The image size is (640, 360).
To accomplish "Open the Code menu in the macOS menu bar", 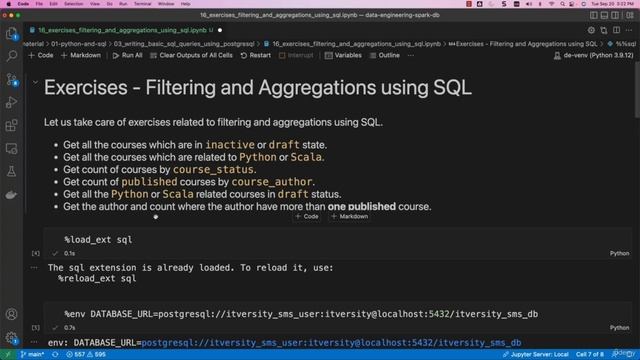I will 23,4.
